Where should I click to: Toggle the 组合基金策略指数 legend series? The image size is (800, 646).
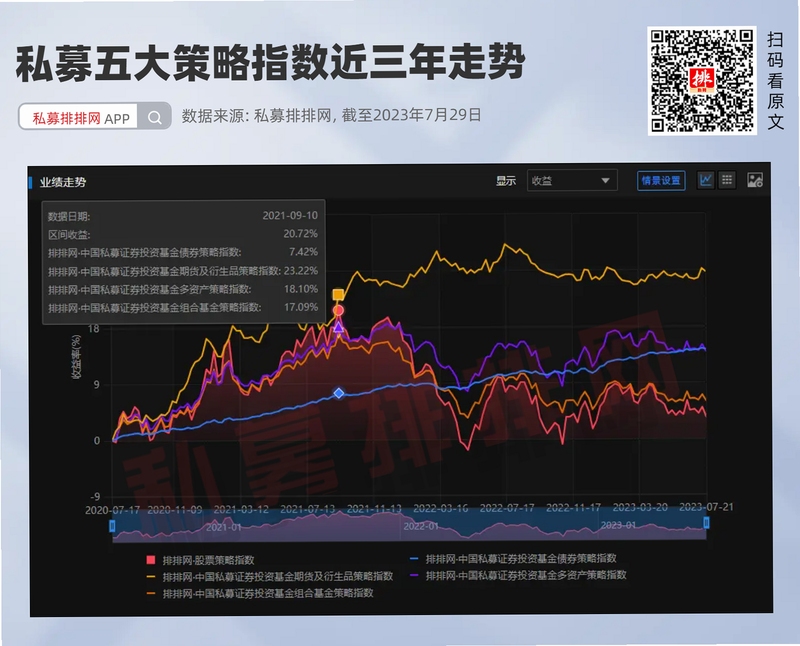pyautogui.click(x=260, y=593)
